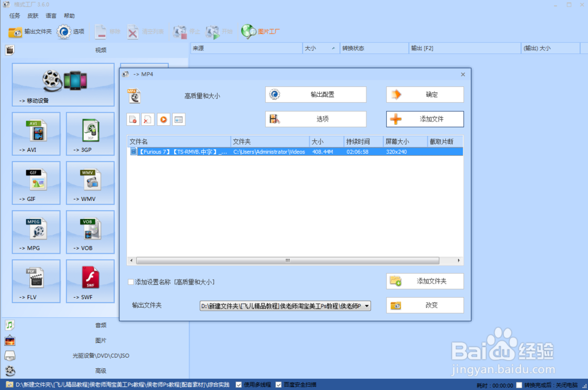The height and width of the screenshot is (390, 588).
Task: Click the 添加文件夹 button
Action: [425, 281]
